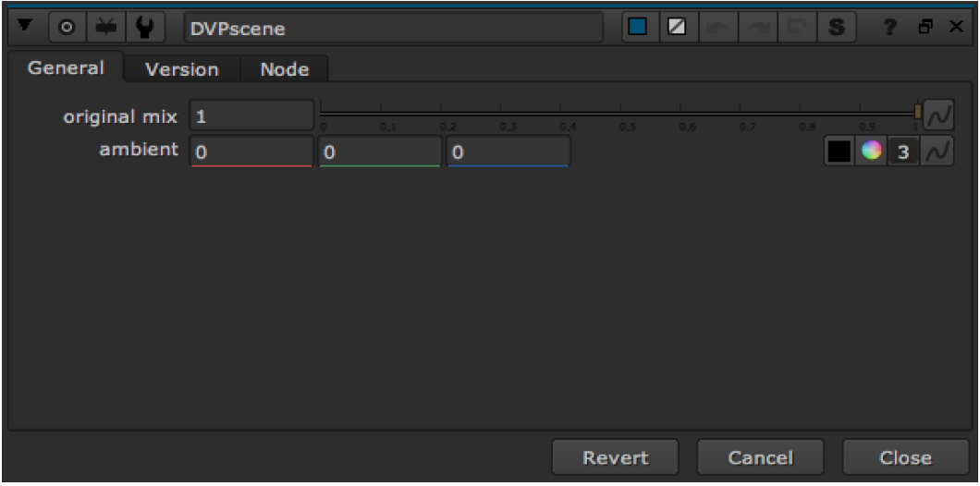This screenshot has height=486, width=980.
Task: Open animation menu for ambient
Action: tap(940, 152)
